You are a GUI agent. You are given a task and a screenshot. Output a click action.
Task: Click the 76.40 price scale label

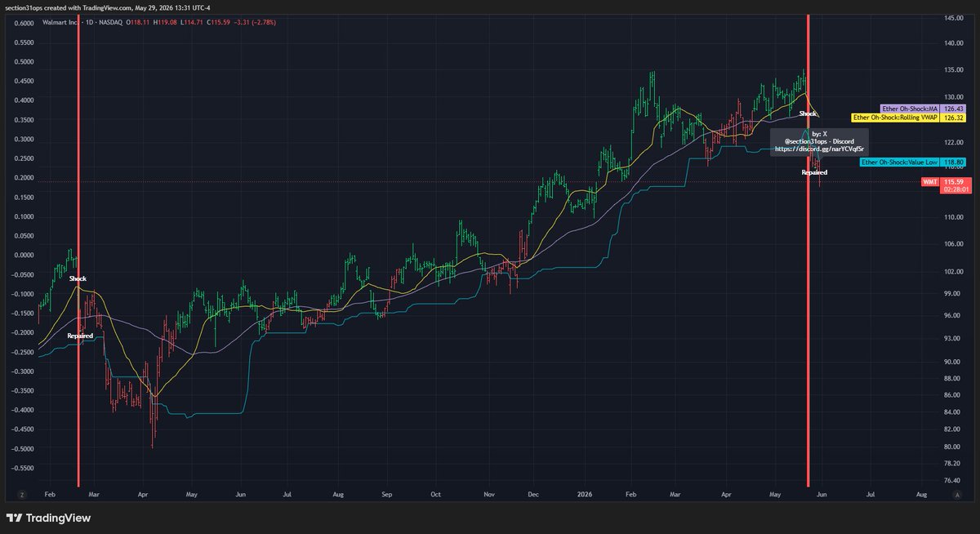click(x=951, y=480)
